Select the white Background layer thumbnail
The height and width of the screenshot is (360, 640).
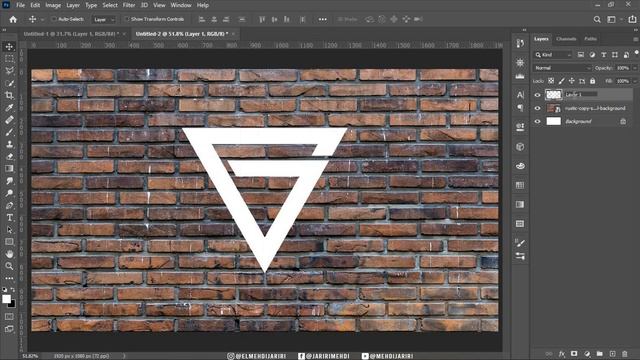[x=553, y=121]
